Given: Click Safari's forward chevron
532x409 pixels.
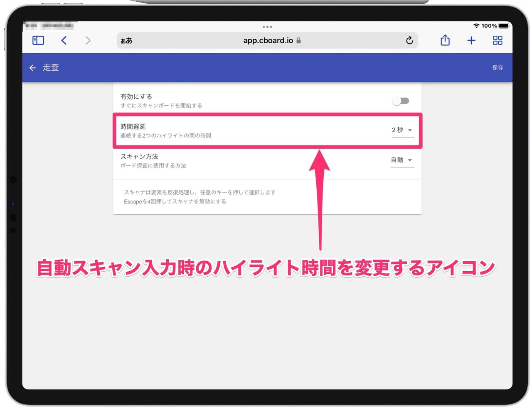Looking at the screenshot, I should tap(88, 40).
